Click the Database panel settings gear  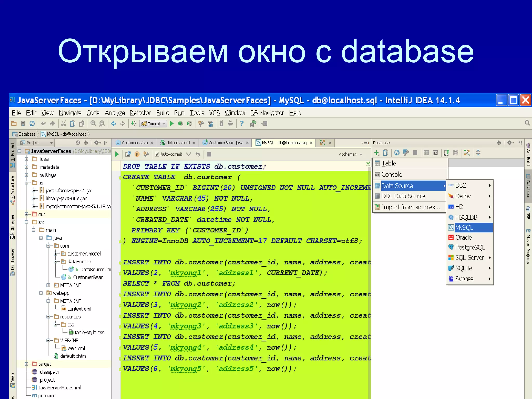coord(510,143)
